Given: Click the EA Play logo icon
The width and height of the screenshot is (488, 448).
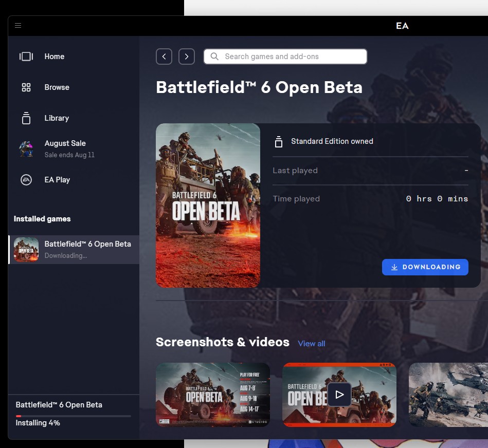Looking at the screenshot, I should click(26, 180).
